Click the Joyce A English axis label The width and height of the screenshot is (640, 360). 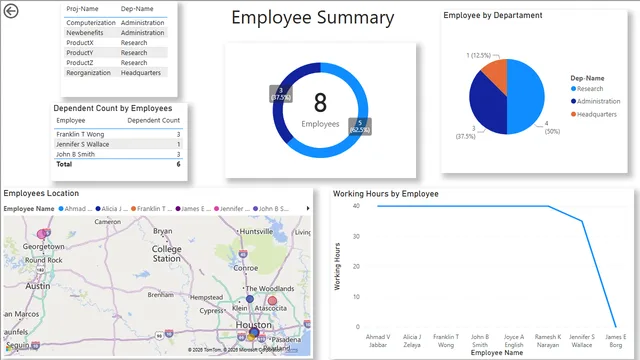(514, 341)
